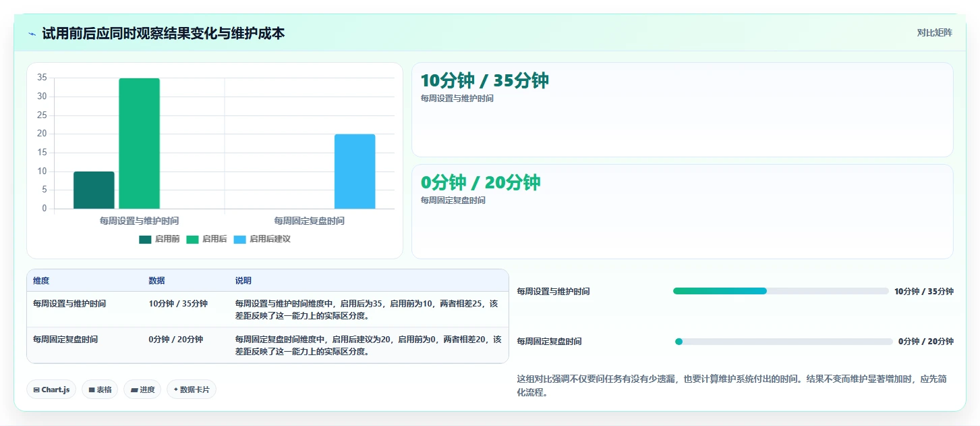Click the lightning icon beside the header title

tap(32, 34)
